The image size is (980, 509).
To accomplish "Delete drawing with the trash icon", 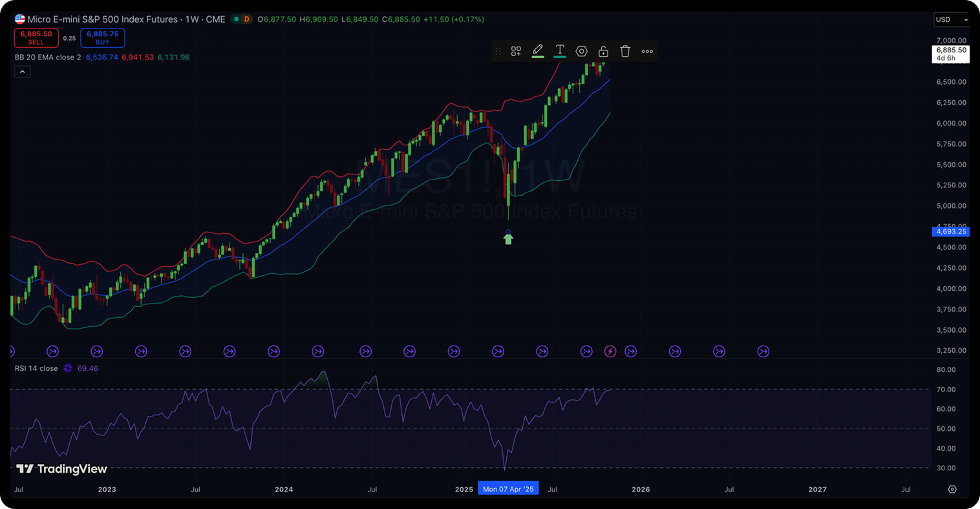I will coord(625,52).
